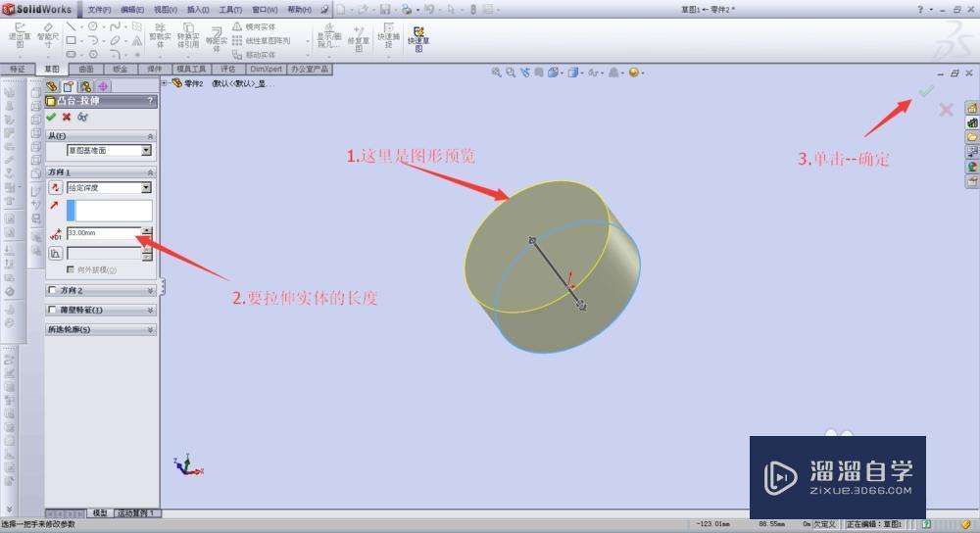The width and height of the screenshot is (980, 533).
Task: Open the DimXpertManager tab icon
Action: [103, 86]
